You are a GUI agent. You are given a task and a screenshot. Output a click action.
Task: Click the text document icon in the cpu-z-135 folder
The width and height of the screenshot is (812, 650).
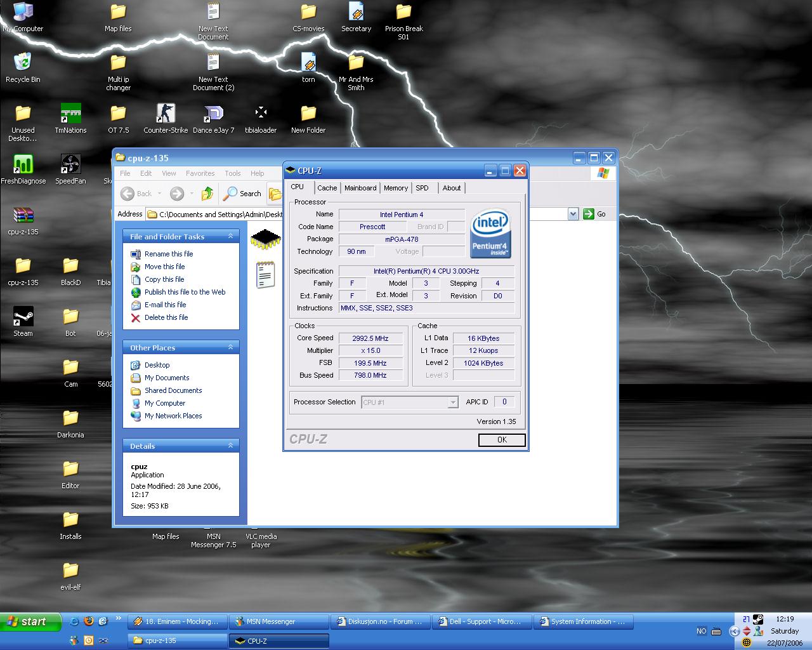point(265,275)
